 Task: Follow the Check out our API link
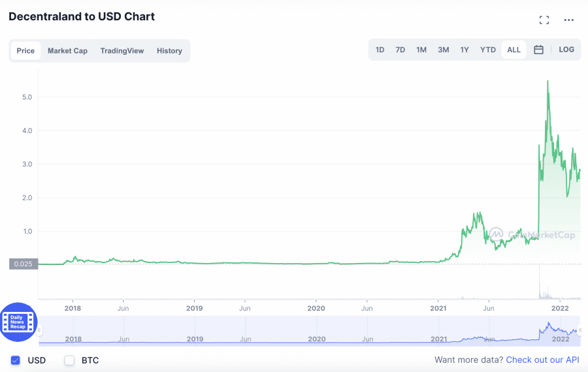(x=542, y=360)
